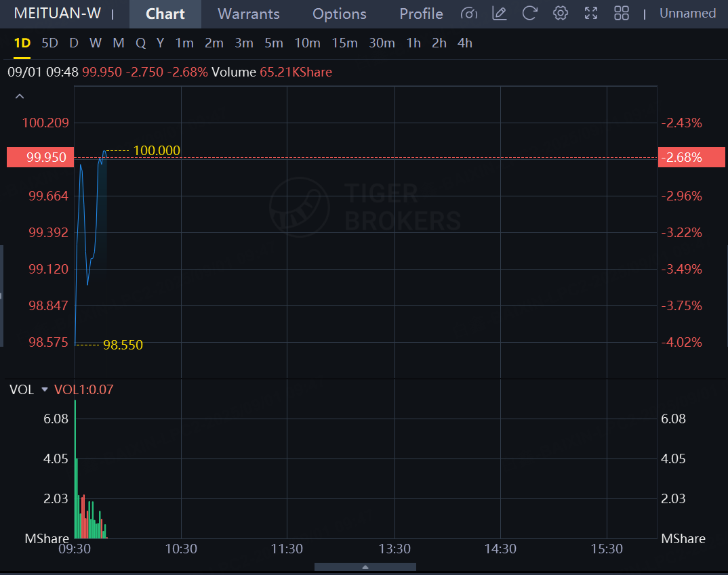Open the Warrants tab

(248, 14)
